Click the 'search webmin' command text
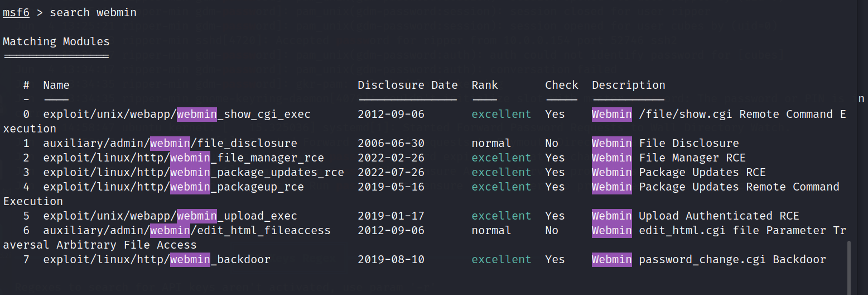This screenshot has width=868, height=295. pos(93,12)
